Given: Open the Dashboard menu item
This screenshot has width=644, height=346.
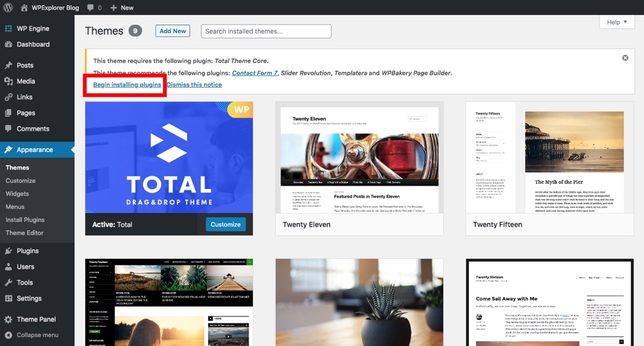Looking at the screenshot, I should click(x=33, y=44).
